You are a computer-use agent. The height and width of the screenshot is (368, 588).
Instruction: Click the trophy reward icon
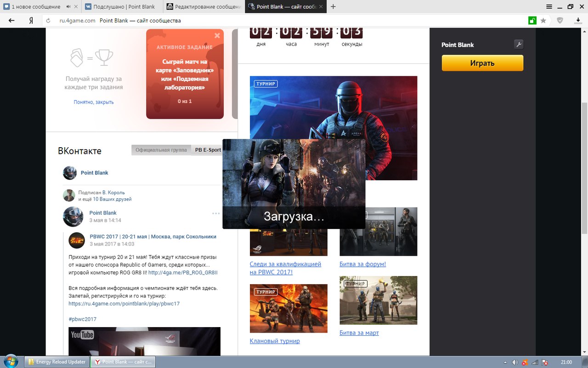tap(104, 57)
